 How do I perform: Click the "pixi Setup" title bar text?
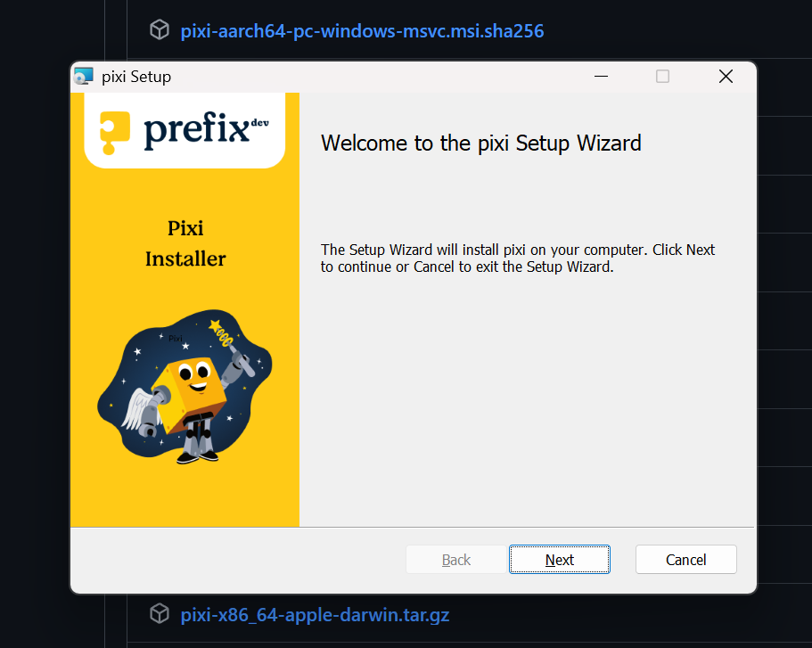(136, 77)
